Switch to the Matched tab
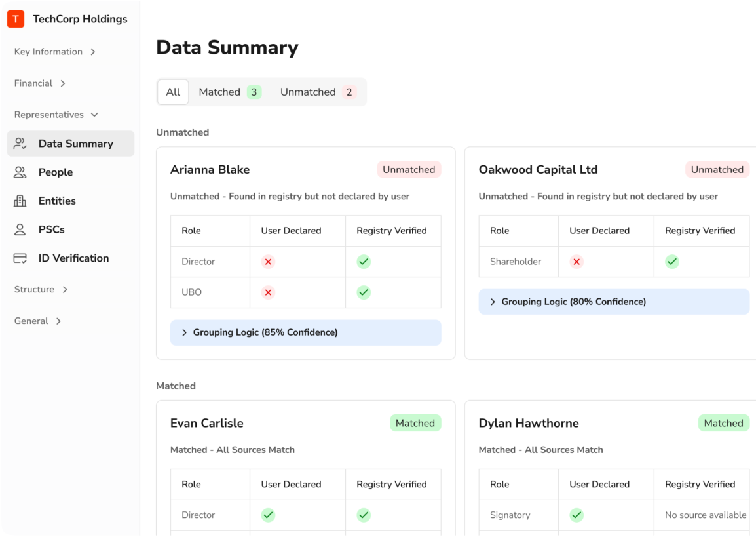This screenshot has height=537, width=756. pyautogui.click(x=229, y=92)
